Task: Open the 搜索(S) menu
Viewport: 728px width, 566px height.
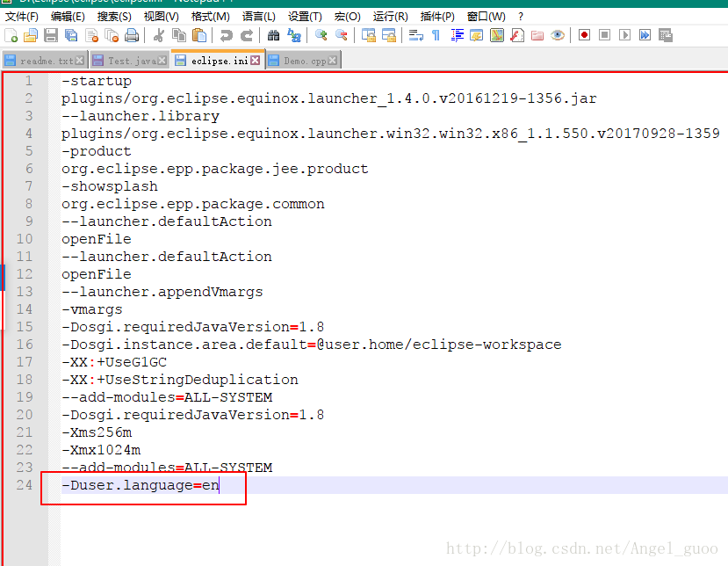Action: point(114,17)
